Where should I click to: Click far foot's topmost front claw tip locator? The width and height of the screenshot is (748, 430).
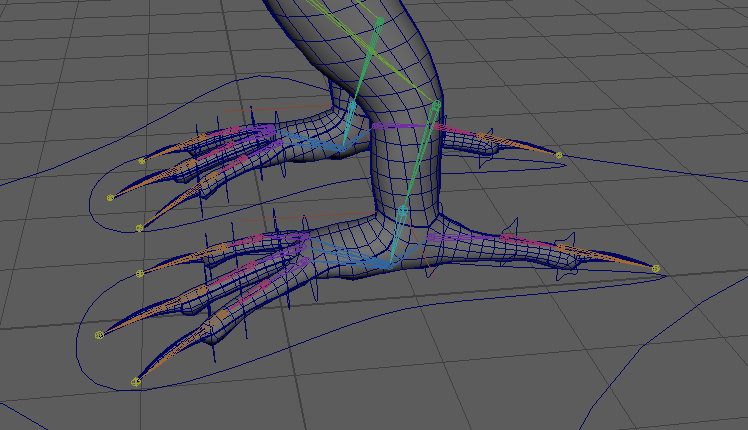click(x=141, y=160)
